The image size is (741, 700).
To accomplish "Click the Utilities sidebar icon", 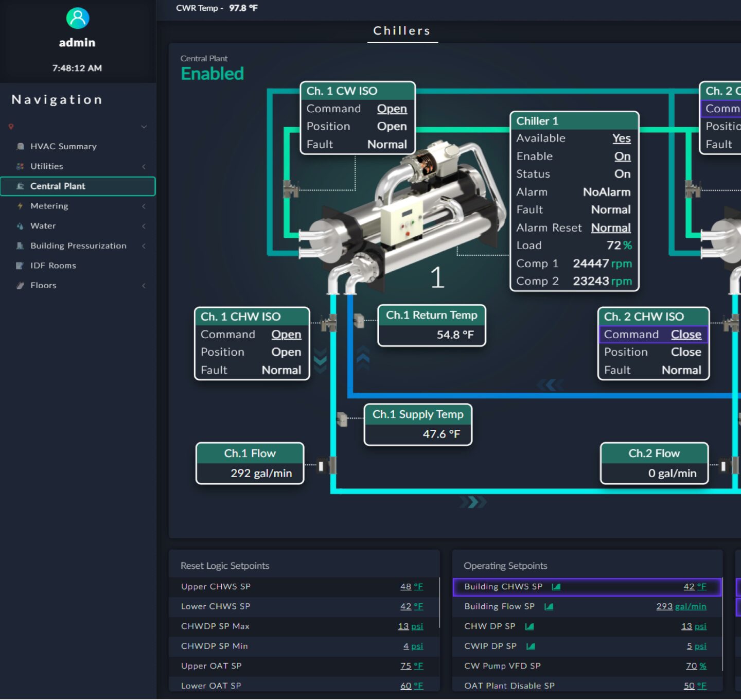I will coord(20,166).
